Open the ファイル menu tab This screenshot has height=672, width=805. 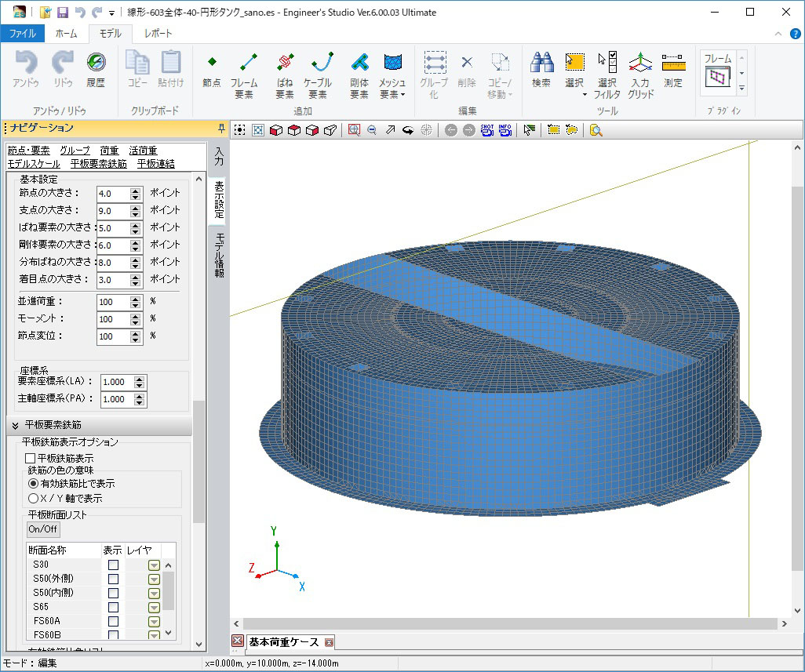pyautogui.click(x=22, y=33)
